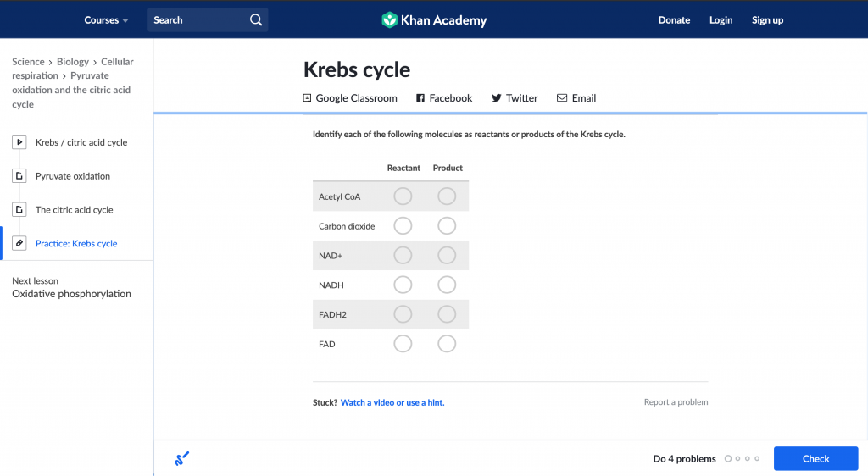Mark Carbon dioxide as Product
Viewport: 868px width, 476px height.
(447, 225)
